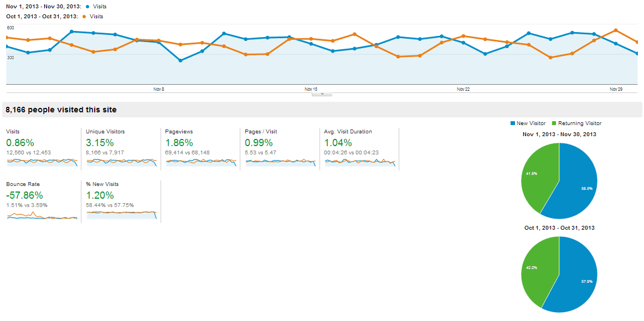Choose the Avg. Visit Duration sparkline
Screen dimensions: 644x321
click(x=360, y=162)
